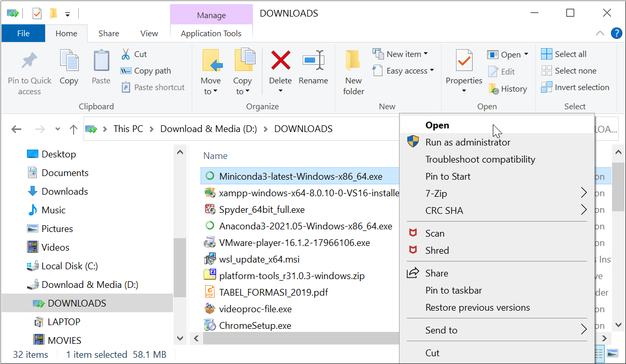Click the red Delete icon
Screen dimensions: 626x364
[x=280, y=61]
